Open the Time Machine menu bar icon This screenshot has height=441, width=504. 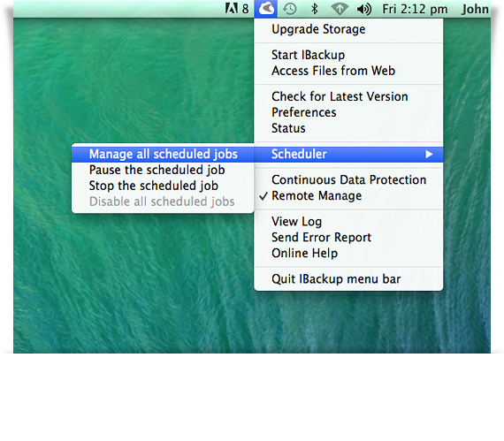(x=290, y=9)
